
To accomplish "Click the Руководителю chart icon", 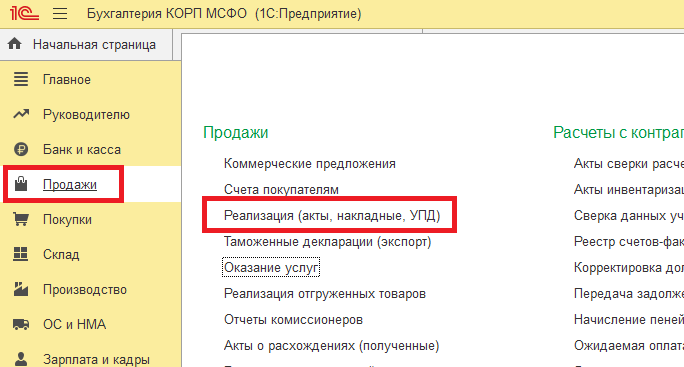I will (x=21, y=114).
